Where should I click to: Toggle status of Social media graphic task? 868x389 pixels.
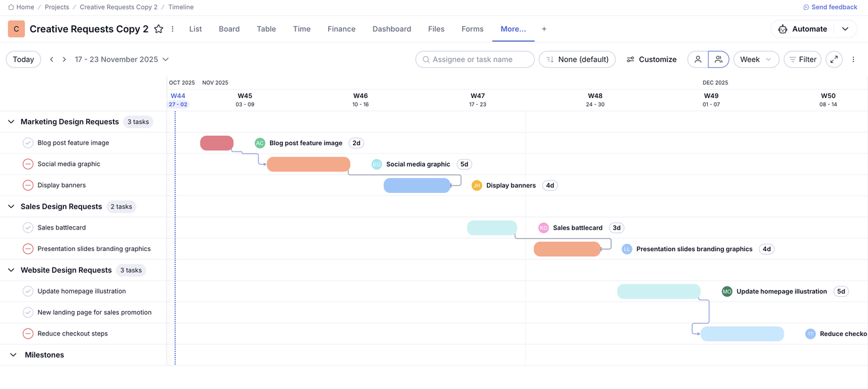[x=28, y=164]
